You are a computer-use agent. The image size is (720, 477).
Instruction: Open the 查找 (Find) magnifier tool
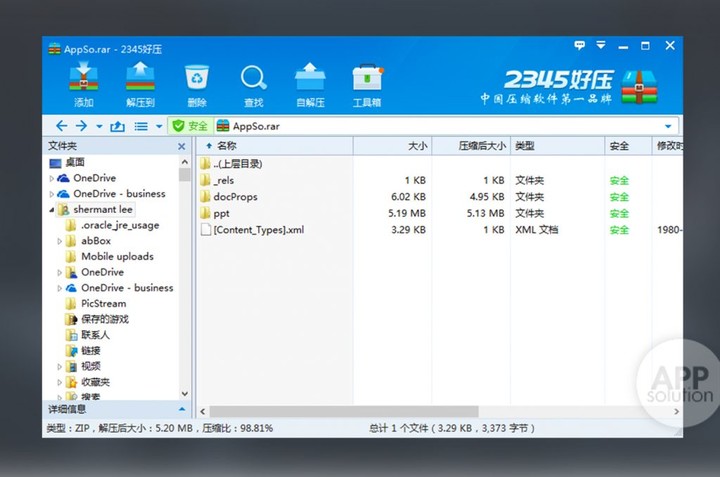click(x=253, y=77)
